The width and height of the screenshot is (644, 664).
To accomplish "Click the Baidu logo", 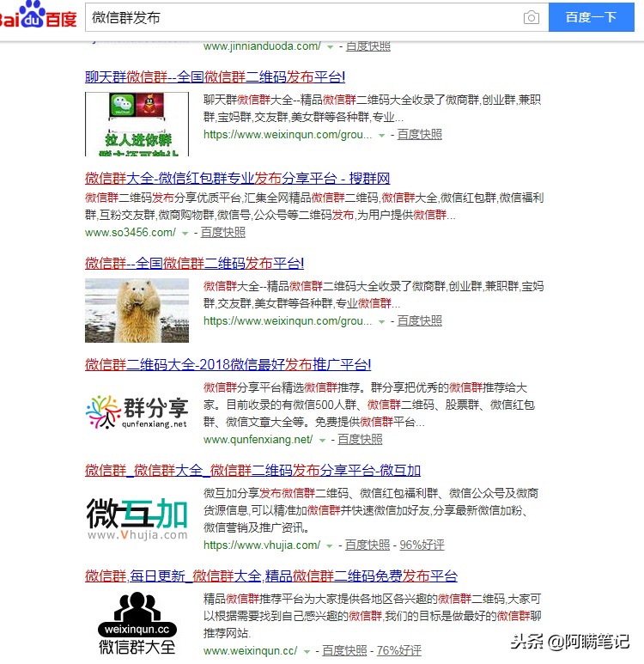I will click(x=38, y=15).
